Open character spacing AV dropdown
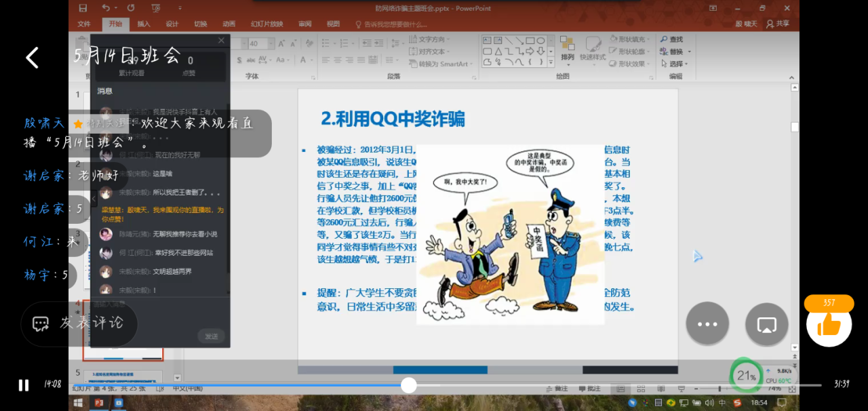This screenshot has height=411, width=868. click(x=265, y=60)
